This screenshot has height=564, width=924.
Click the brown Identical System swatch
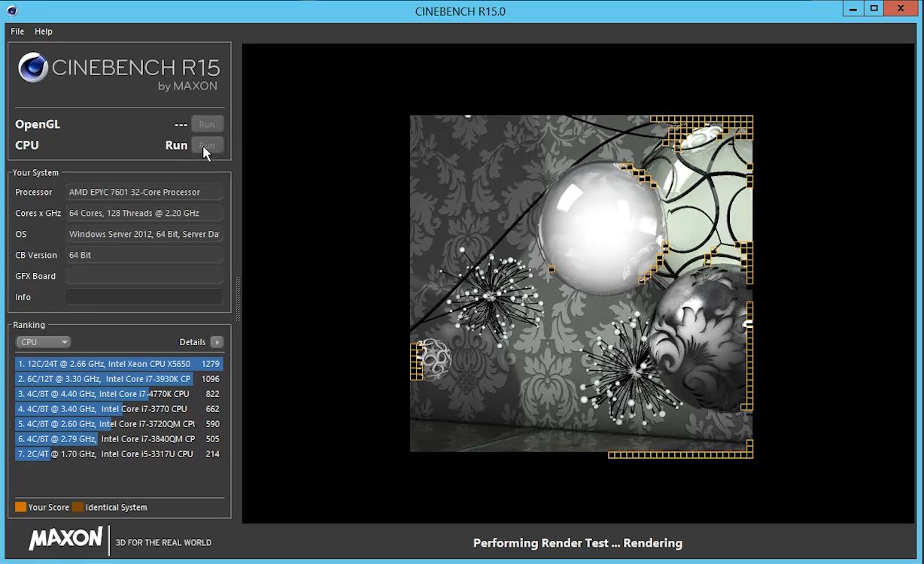[78, 507]
